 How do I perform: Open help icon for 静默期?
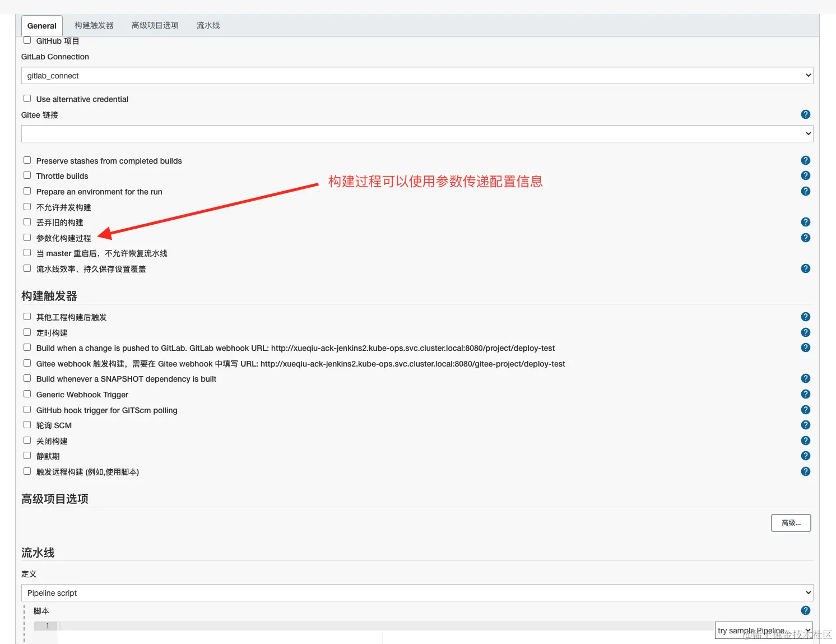click(806, 456)
